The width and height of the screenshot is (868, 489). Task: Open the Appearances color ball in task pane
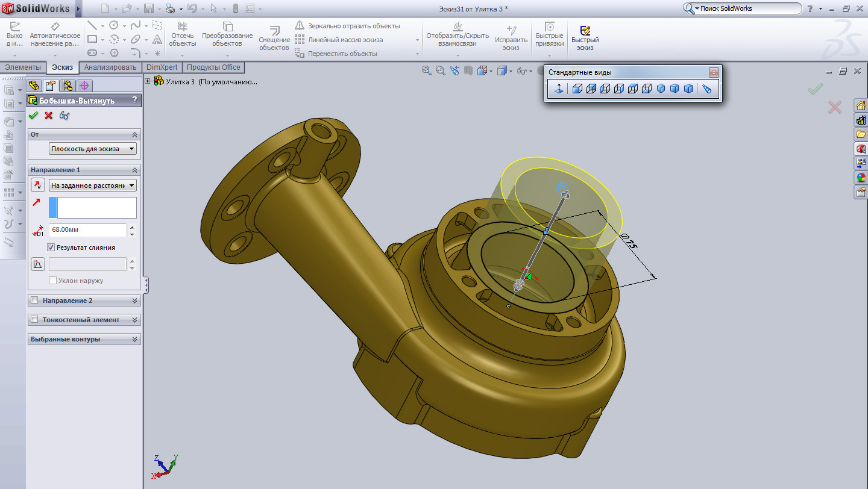click(861, 178)
